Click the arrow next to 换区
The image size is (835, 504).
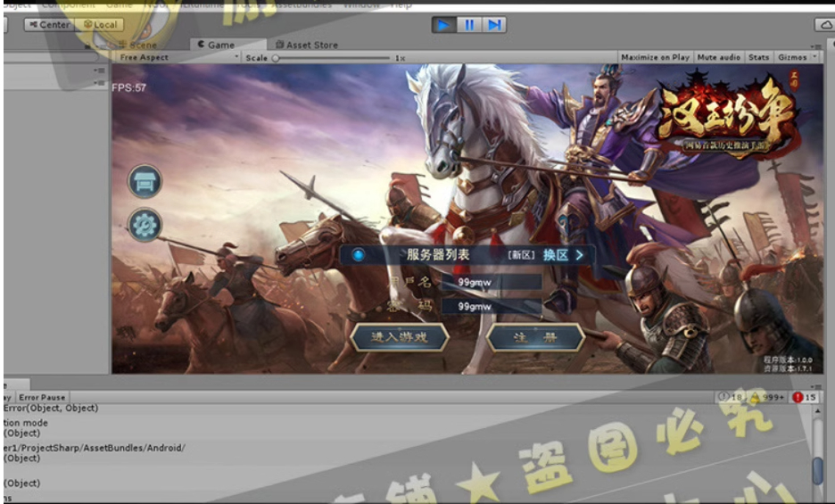[579, 255]
